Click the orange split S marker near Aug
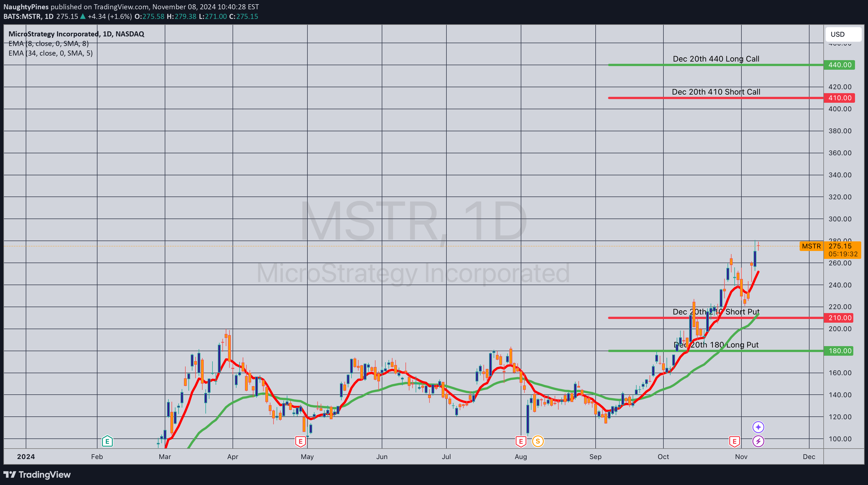Image resolution: width=868 pixels, height=485 pixels. click(537, 441)
